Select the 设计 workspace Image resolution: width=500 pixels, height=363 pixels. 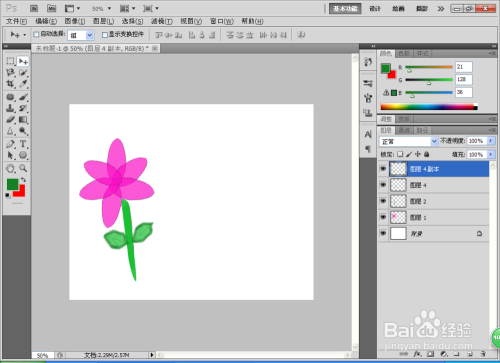375,9
